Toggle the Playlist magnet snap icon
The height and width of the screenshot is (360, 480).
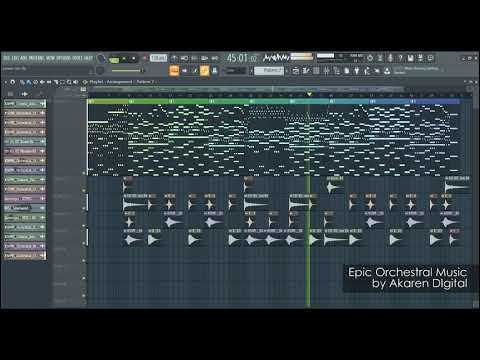tap(13, 82)
